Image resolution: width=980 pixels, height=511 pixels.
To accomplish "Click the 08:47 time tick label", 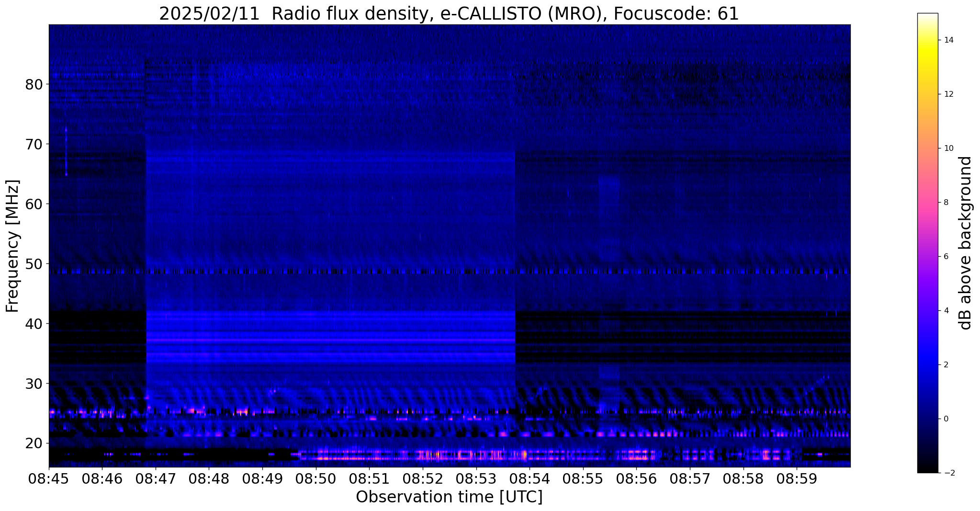I will point(156,478).
